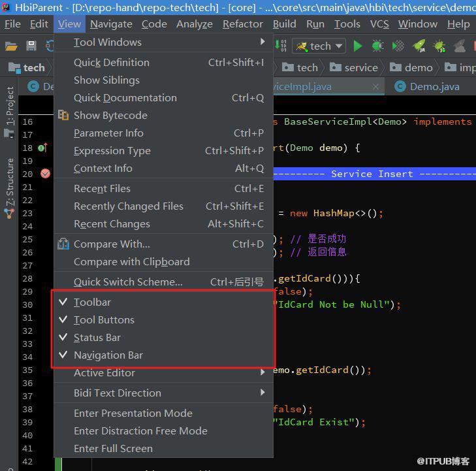Select Recent Changes menu item
The image size is (476, 471).
tap(164, 223)
